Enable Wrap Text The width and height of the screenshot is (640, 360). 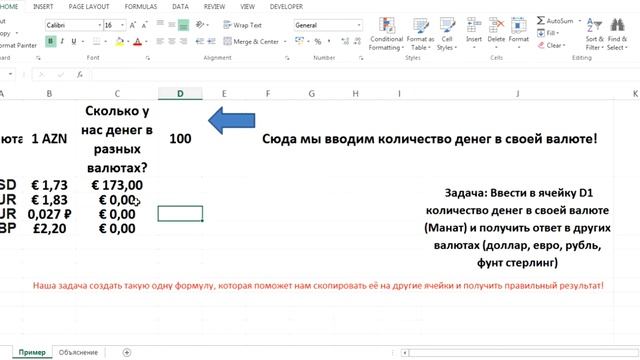[242, 25]
